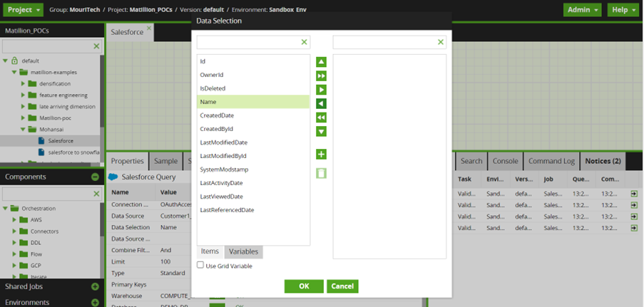The height and width of the screenshot is (307, 644).
Task: Expand the densification folder
Action: [x=24, y=83]
